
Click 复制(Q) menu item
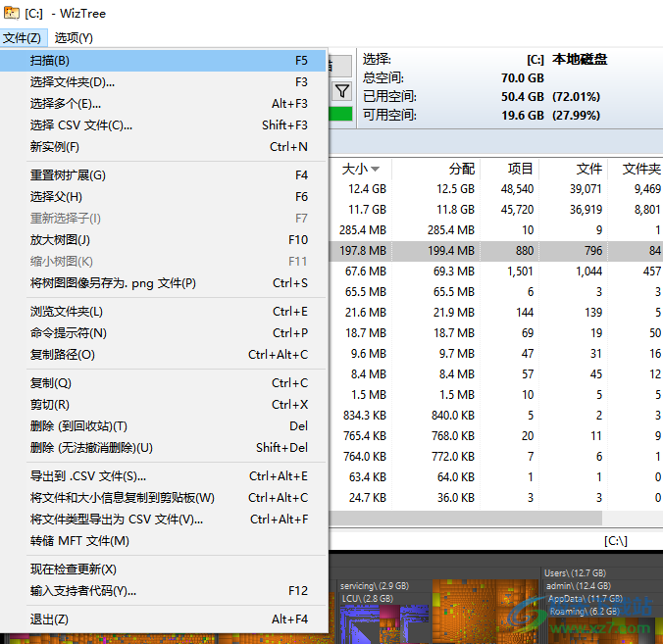(163, 383)
